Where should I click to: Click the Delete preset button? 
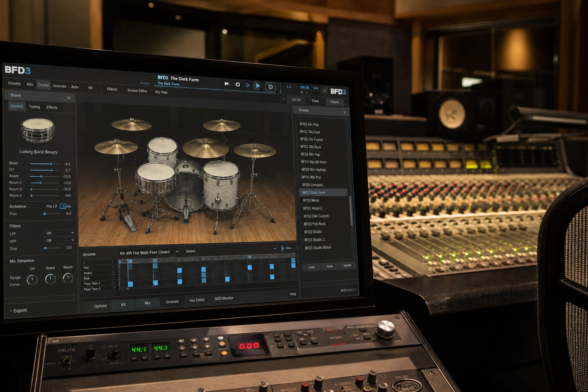[x=347, y=265]
